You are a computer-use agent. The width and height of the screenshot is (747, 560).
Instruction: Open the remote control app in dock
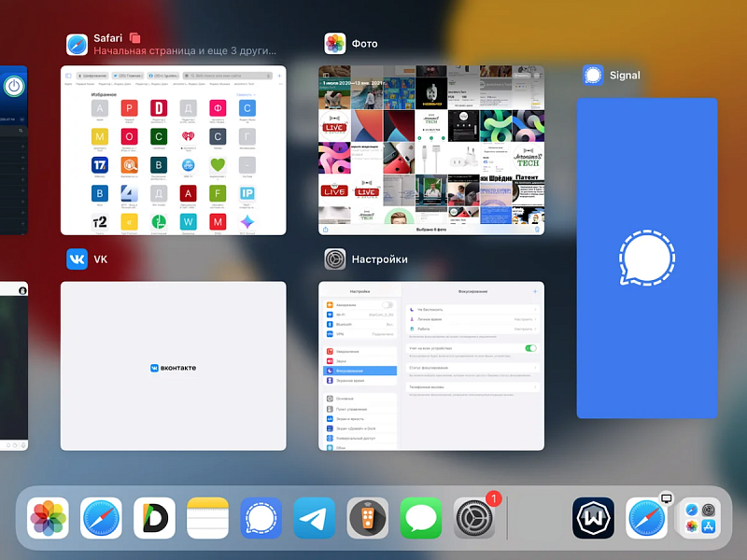368,517
